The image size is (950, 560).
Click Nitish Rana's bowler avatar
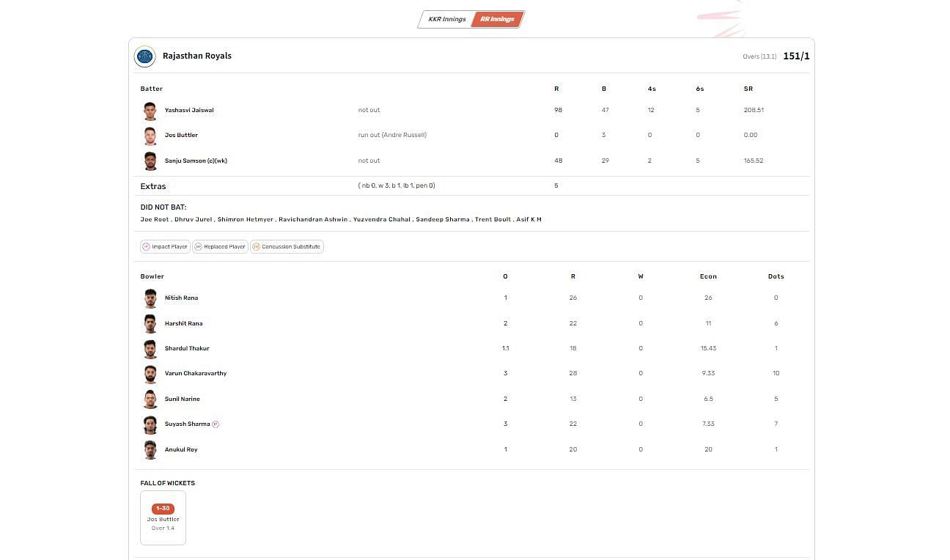pos(150,298)
